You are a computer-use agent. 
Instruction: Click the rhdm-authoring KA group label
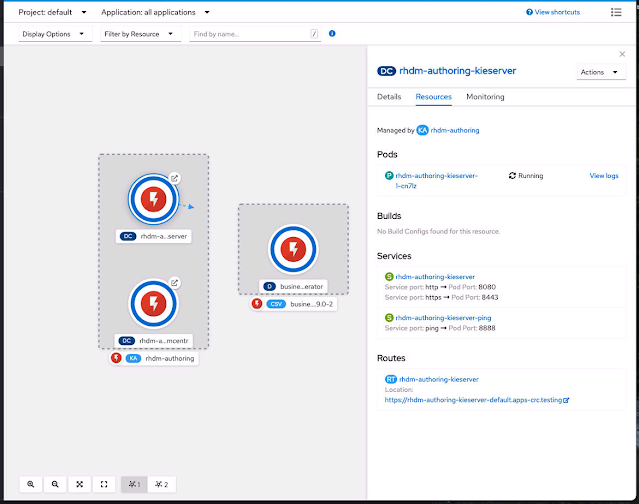(x=154, y=358)
